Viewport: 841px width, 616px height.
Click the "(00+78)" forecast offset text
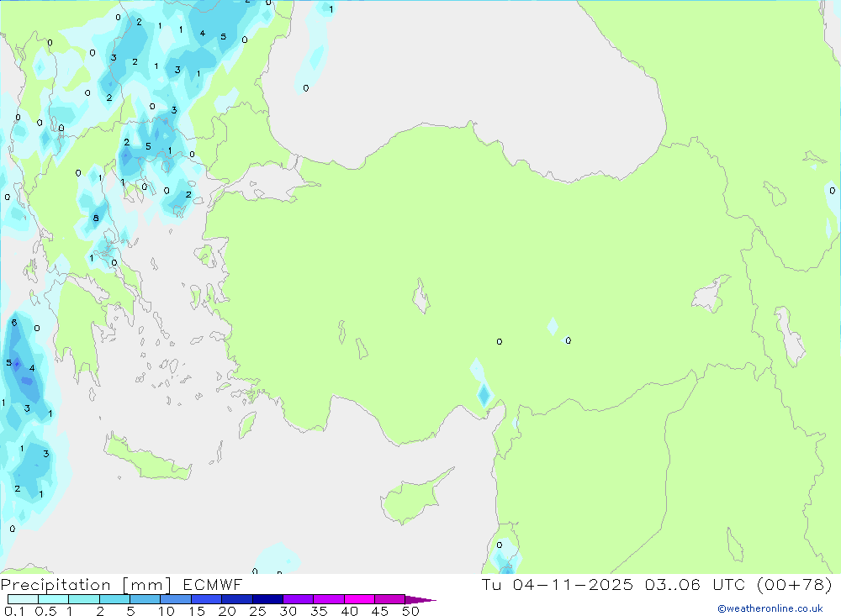click(x=795, y=584)
